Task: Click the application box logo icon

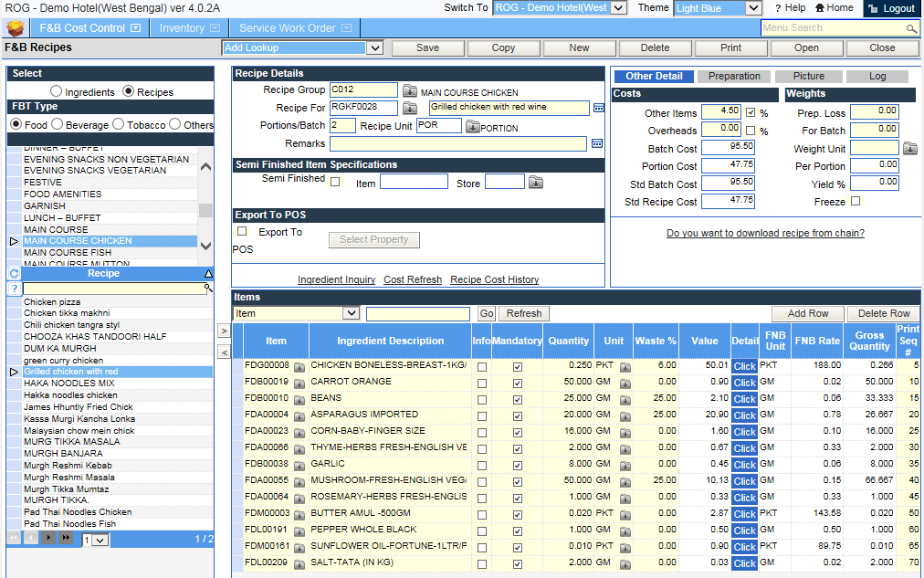Action: (x=16, y=27)
